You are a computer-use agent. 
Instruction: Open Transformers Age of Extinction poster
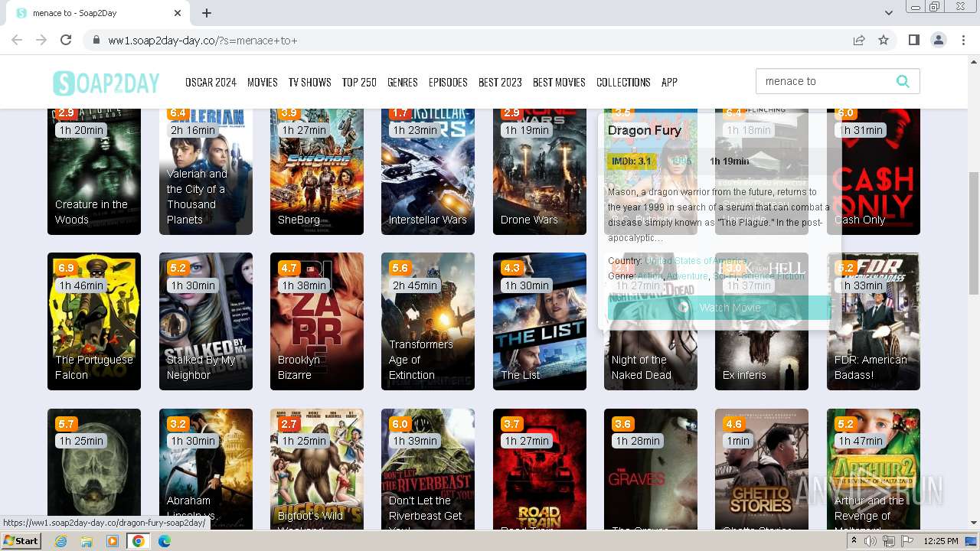pos(428,321)
